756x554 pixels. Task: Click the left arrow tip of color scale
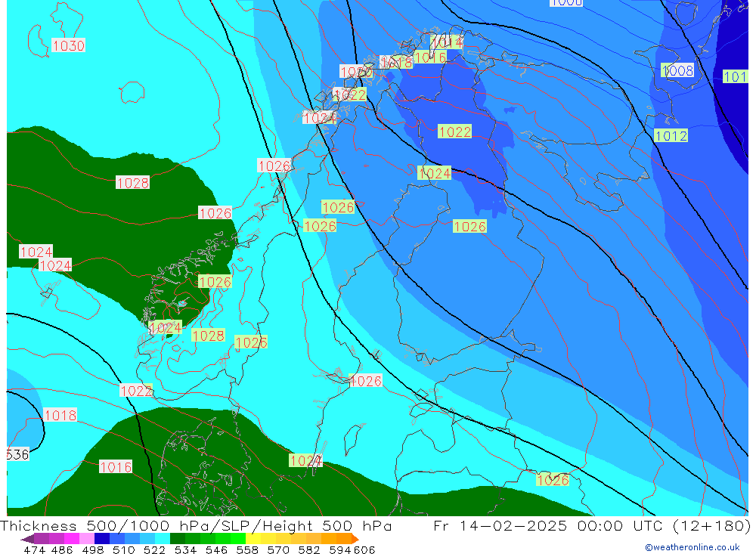coord(23,539)
